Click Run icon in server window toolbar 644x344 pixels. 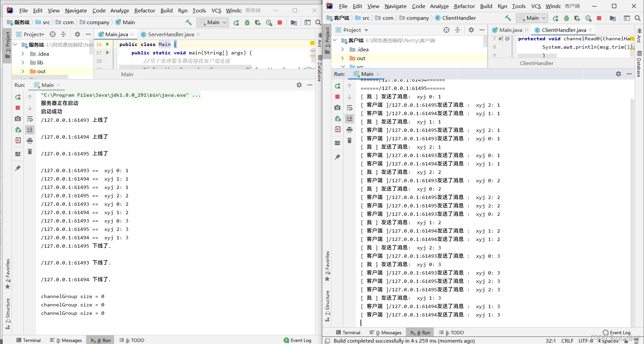tap(236, 22)
